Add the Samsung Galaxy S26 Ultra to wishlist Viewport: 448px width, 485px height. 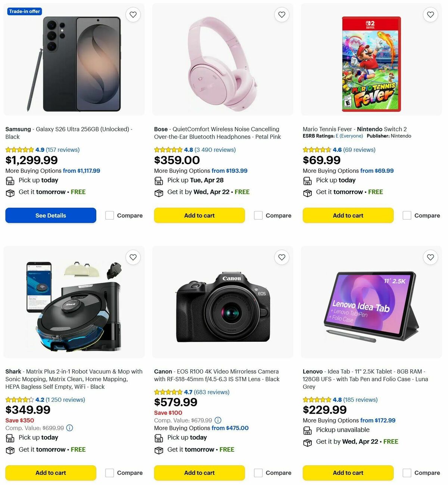click(x=133, y=15)
